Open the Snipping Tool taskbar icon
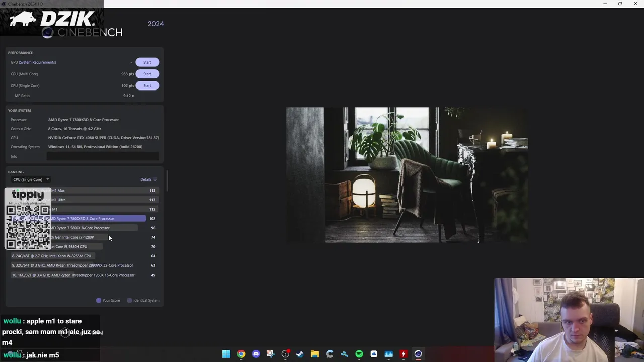Screen dimensions: 644x362 [x=270, y=354]
